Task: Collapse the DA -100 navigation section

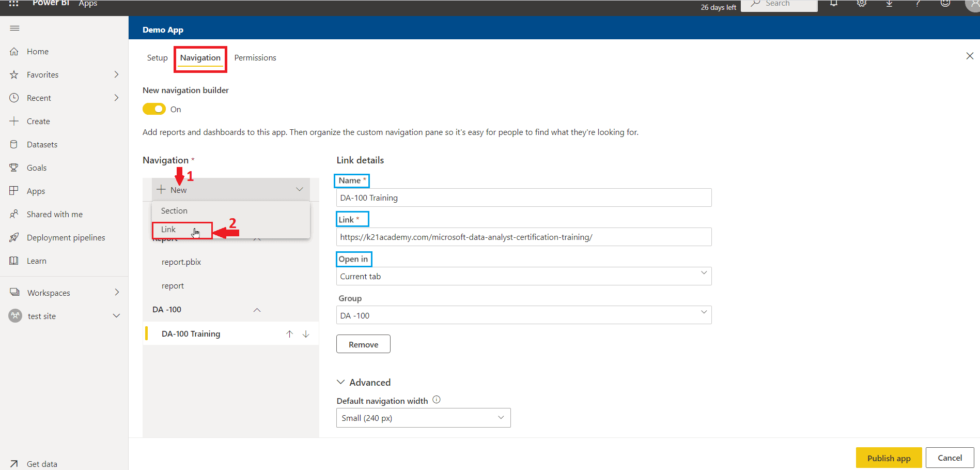Action: pos(257,310)
